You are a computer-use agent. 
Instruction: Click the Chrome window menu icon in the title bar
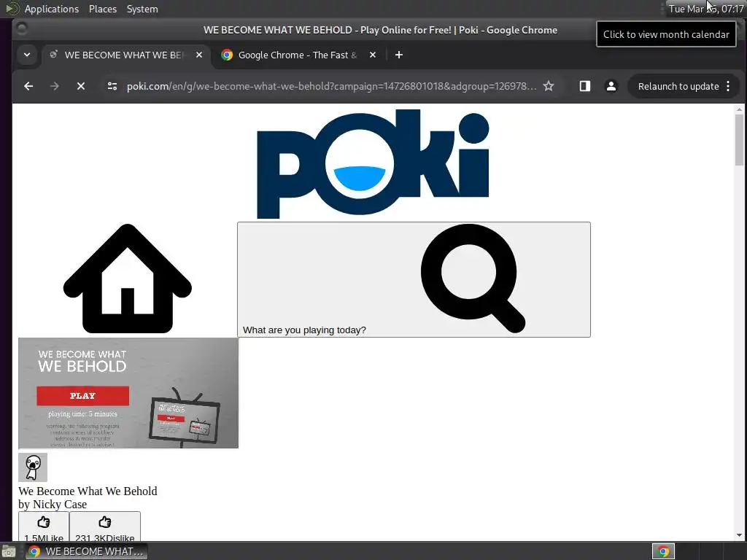[x=22, y=28]
